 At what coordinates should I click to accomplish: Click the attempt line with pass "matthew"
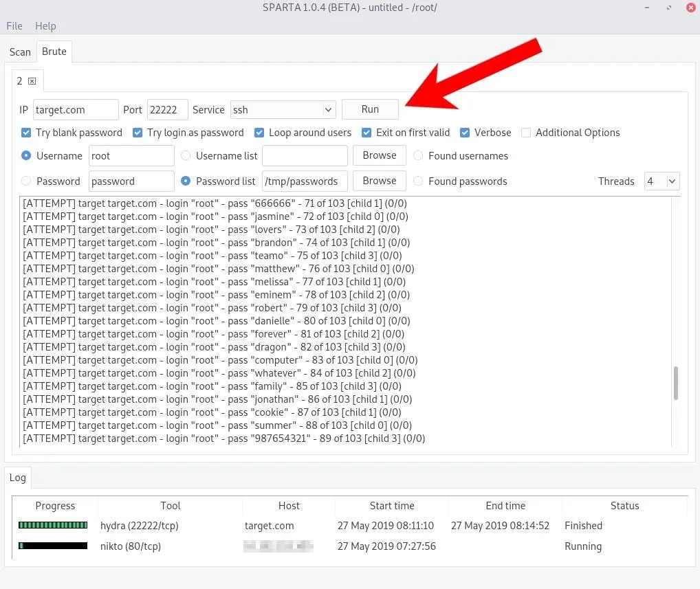218,269
